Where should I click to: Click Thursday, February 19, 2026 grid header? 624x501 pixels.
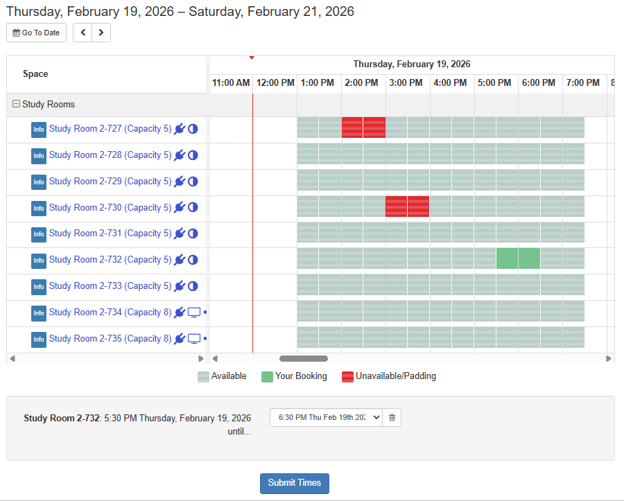click(x=412, y=64)
